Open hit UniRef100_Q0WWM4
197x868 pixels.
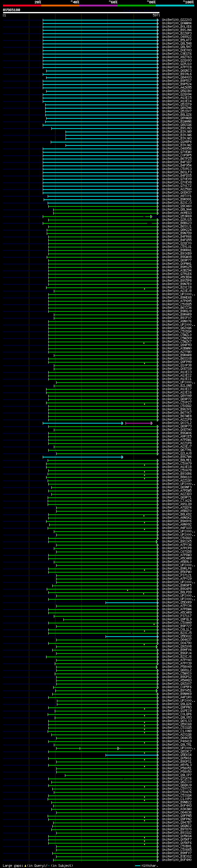pyautogui.click(x=177, y=23)
